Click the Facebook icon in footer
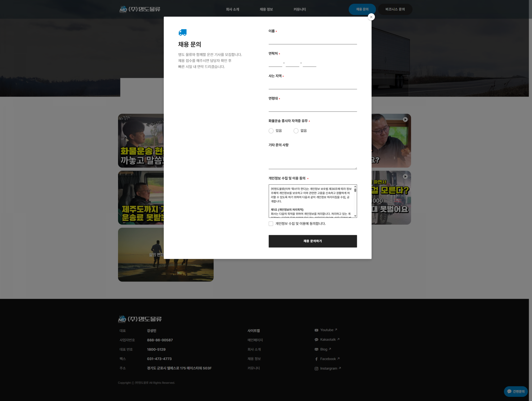The width and height of the screenshot is (532, 401). pyautogui.click(x=316, y=359)
